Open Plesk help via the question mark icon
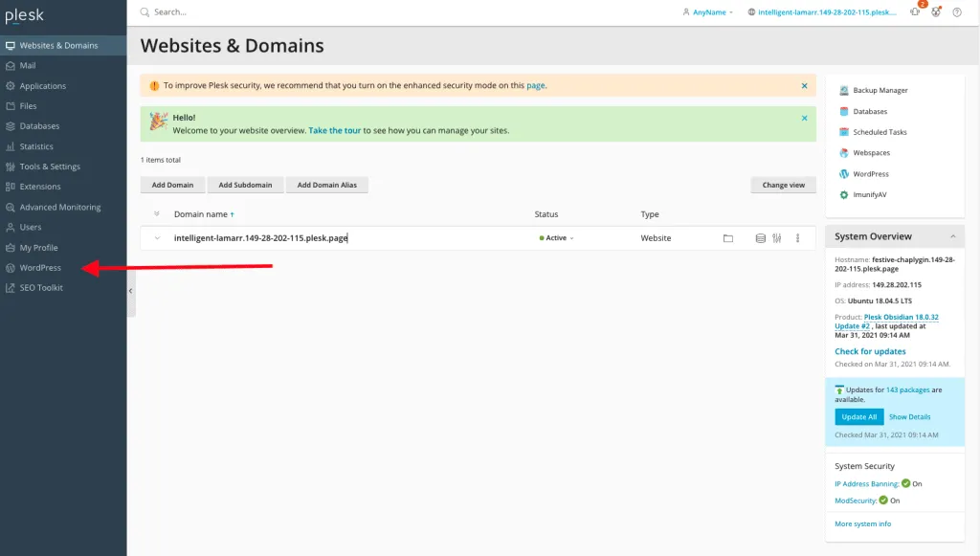The width and height of the screenshot is (980, 556). (x=957, y=12)
